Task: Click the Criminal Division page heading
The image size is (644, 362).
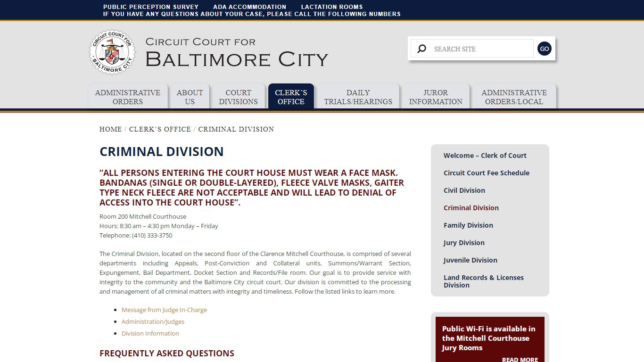Action: (x=162, y=152)
